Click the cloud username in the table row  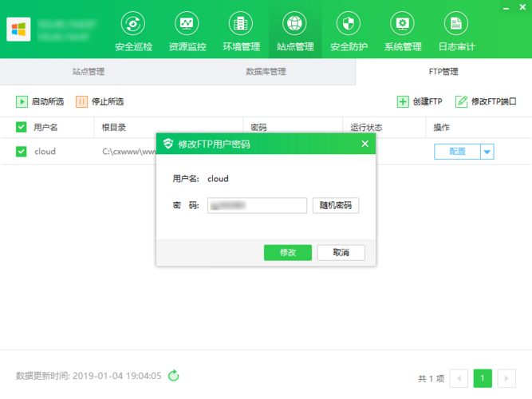(45, 152)
